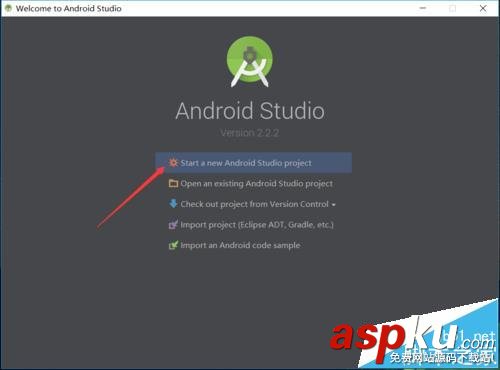Click the Android Studio logo
The width and height of the screenshot is (500, 370).
click(250, 62)
